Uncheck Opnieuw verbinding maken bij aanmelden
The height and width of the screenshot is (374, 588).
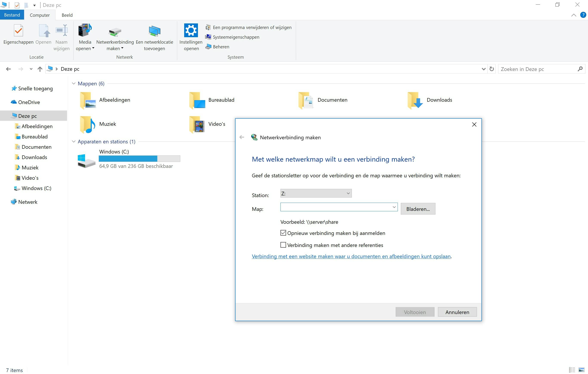pos(283,233)
